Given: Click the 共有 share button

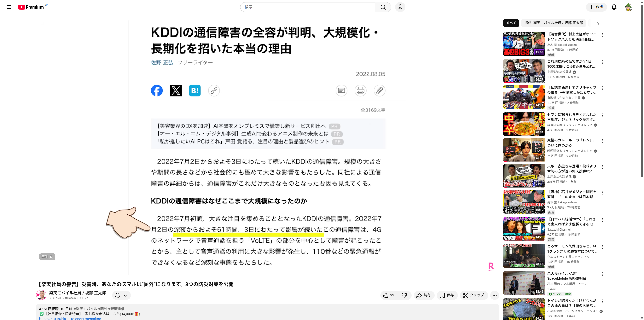Looking at the screenshot, I should [x=424, y=295].
